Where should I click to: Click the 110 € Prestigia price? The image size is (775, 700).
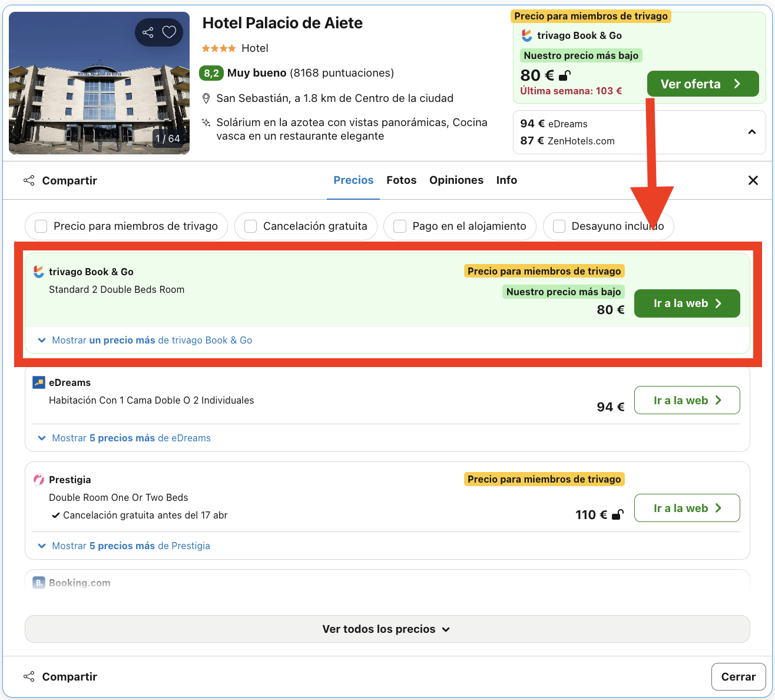tap(591, 515)
